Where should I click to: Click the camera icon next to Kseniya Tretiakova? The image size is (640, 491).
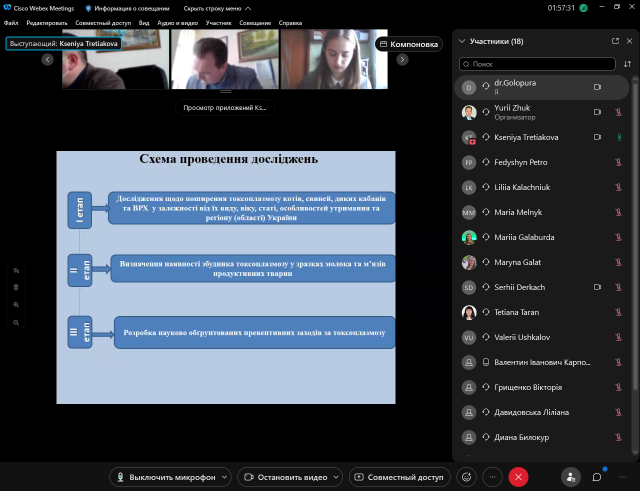pyautogui.click(x=597, y=137)
